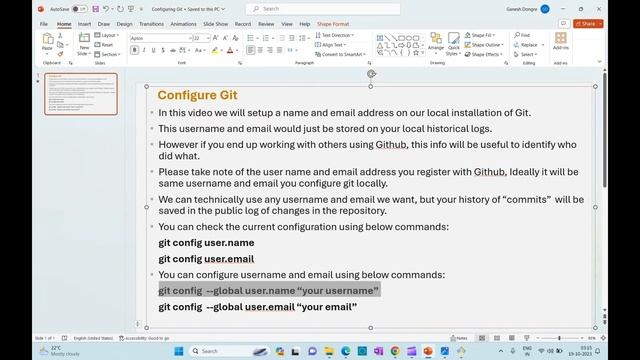Open the font size dropdown

[208, 38]
